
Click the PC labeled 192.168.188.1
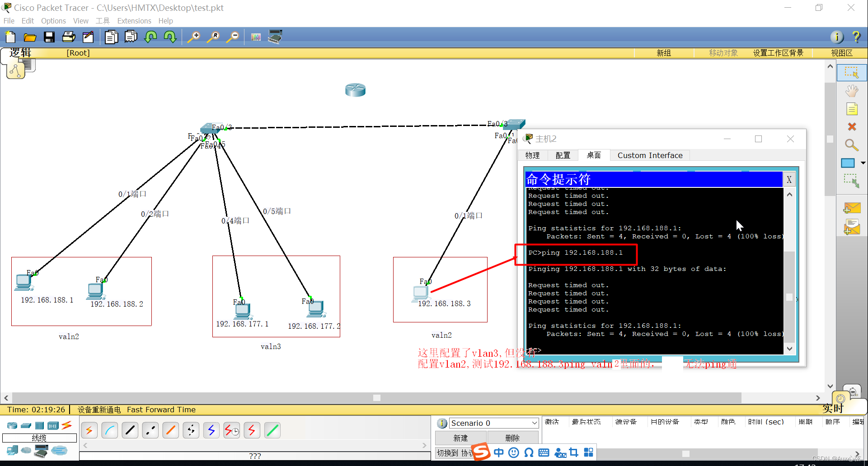[24, 283]
